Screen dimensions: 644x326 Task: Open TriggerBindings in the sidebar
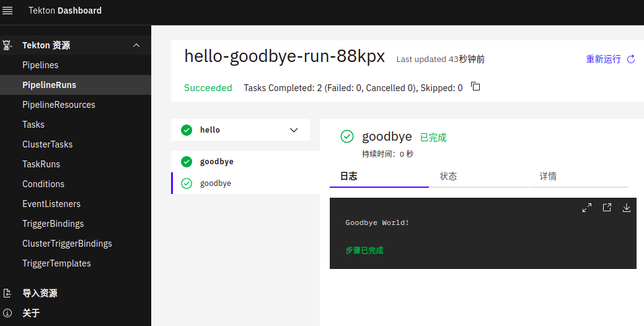[x=76, y=224]
